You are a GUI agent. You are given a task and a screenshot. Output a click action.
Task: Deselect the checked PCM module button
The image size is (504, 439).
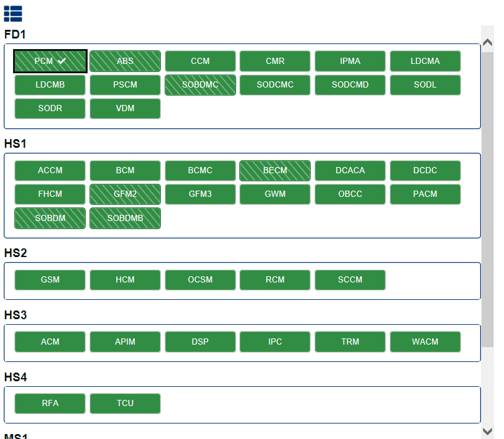50,61
